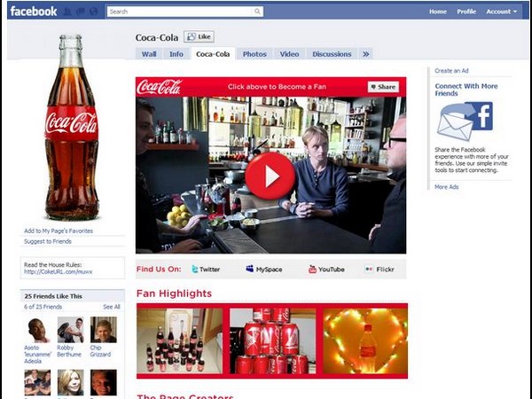Open the heart-lights Coke bottle fan photo
The width and height of the screenshot is (532, 399).
point(364,341)
